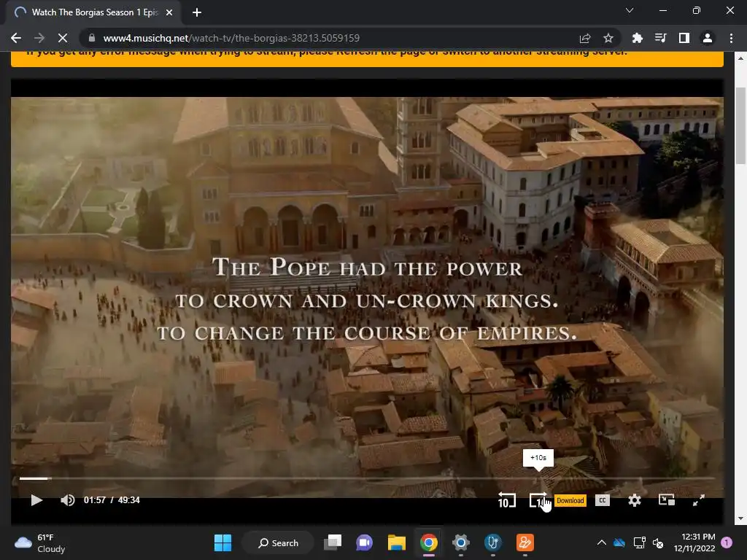The width and height of the screenshot is (747, 560).
Task: Toggle closed captions CC
Action: (602, 500)
